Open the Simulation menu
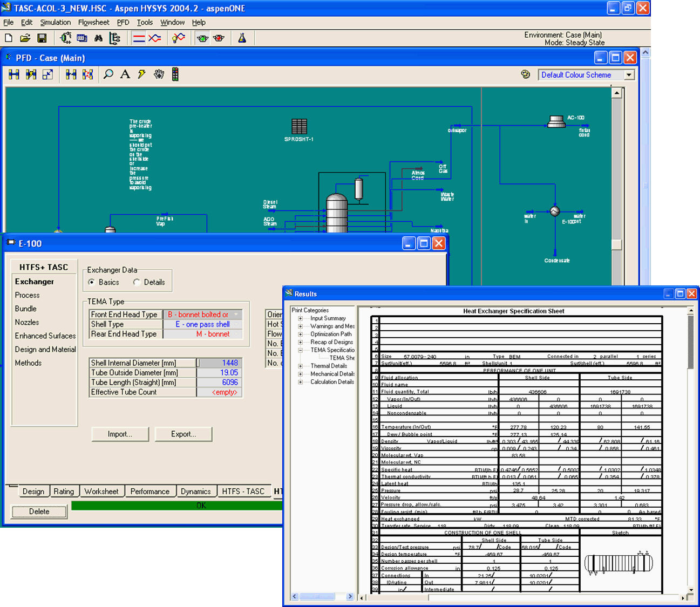 [55, 22]
